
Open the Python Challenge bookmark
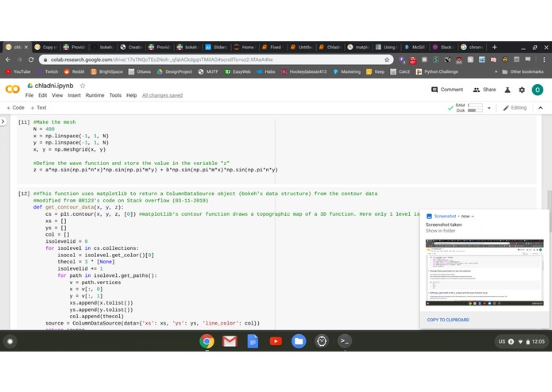coord(438,71)
